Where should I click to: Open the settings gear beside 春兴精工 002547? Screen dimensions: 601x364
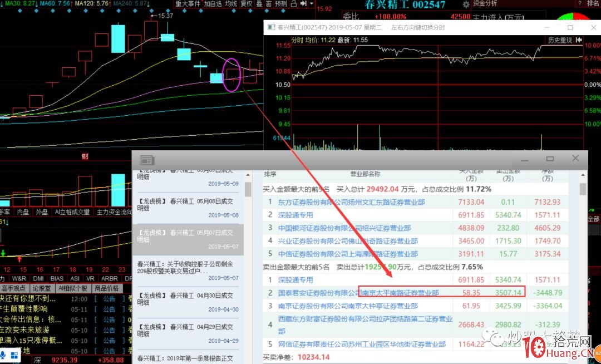pos(466,4)
